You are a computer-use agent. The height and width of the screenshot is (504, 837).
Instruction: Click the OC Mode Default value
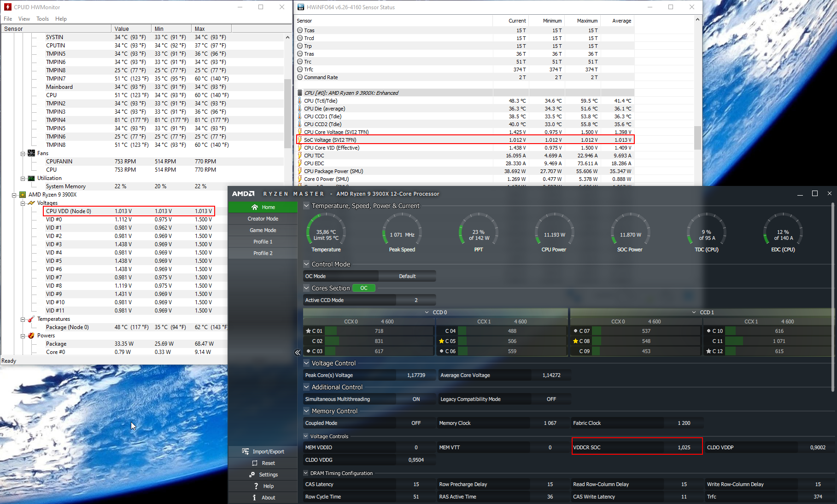tap(407, 276)
